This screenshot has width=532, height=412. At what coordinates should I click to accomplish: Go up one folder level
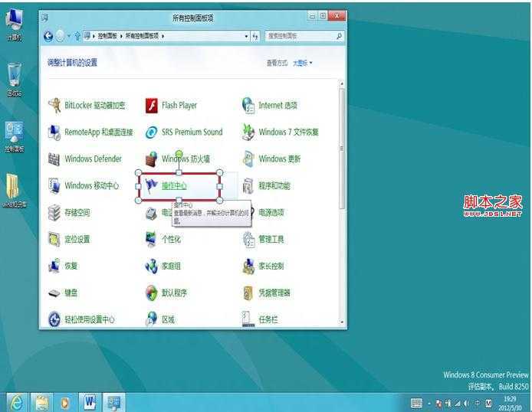pyautogui.click(x=77, y=36)
